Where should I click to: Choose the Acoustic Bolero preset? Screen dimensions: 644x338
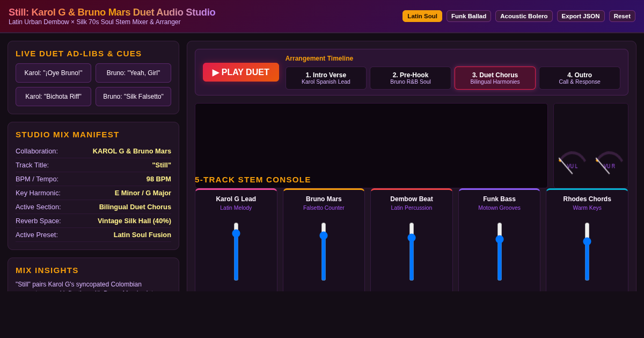524,16
